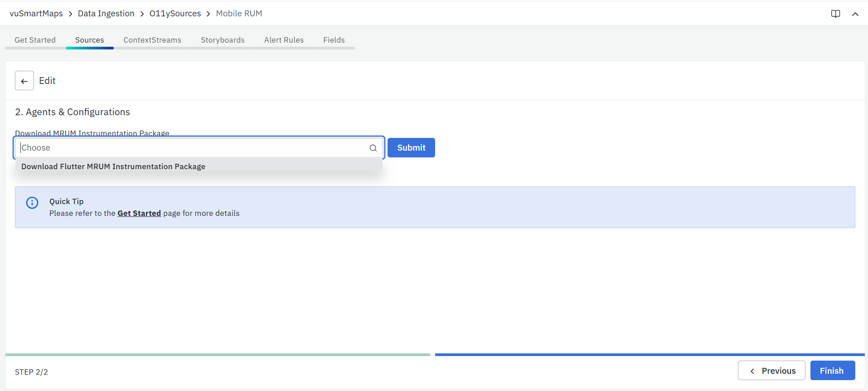This screenshot has width=868, height=391.
Task: Switch to the Get Started tab
Action: [x=35, y=40]
